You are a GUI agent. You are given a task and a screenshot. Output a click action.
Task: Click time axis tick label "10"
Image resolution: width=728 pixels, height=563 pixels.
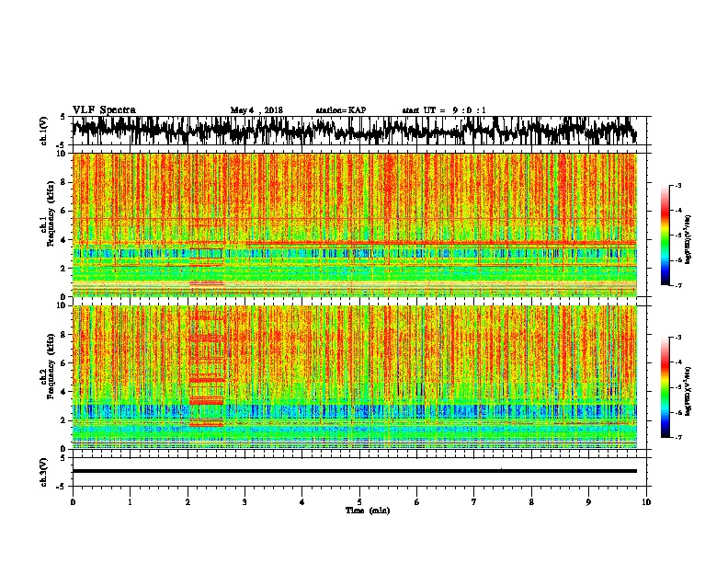click(646, 502)
